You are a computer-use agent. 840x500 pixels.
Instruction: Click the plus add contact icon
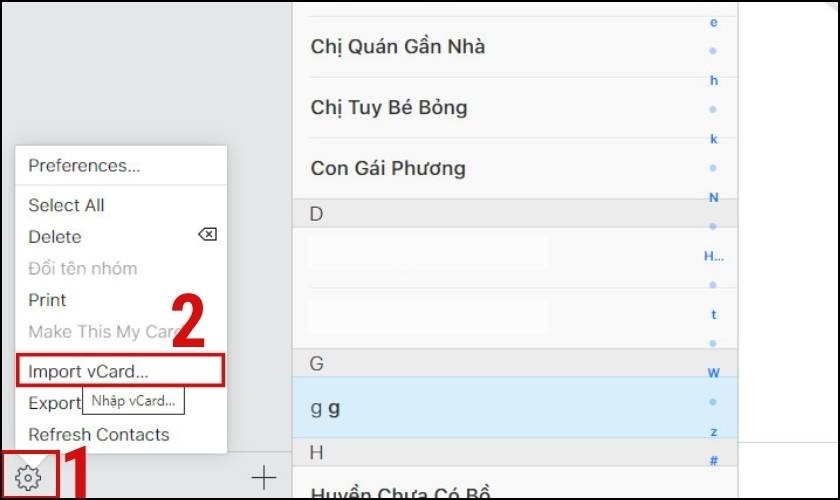(264, 478)
